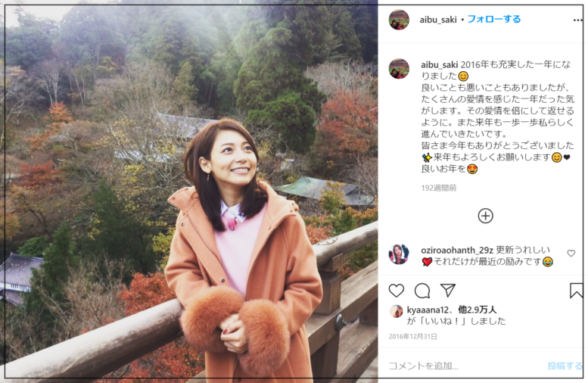Visit the oziroaohanth_29z username link

click(457, 251)
